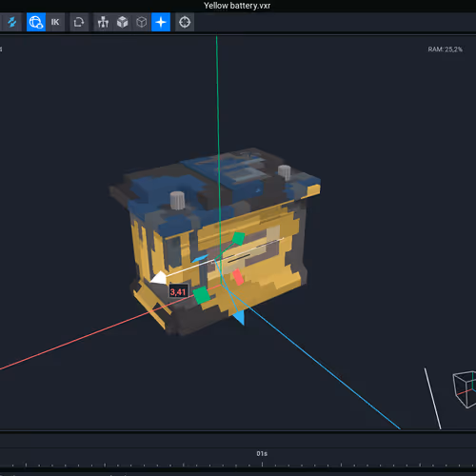Click the 01s marker on the timeline

[262, 454]
